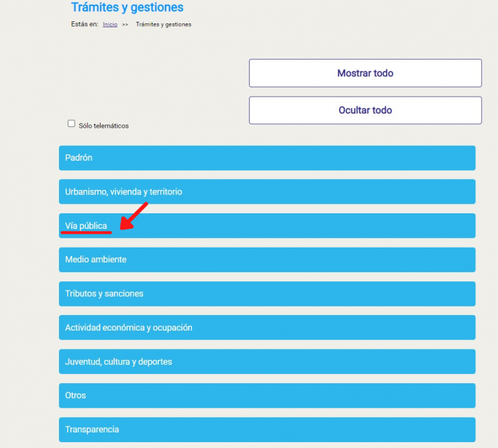Click Trámites y gestiones in the breadcrumb
The image size is (498, 448).
163,25
